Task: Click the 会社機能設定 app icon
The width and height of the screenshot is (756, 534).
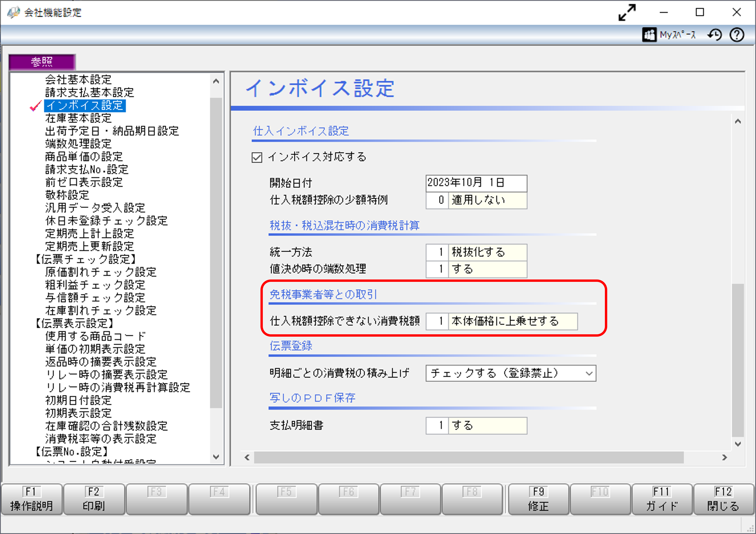Action: [13, 13]
